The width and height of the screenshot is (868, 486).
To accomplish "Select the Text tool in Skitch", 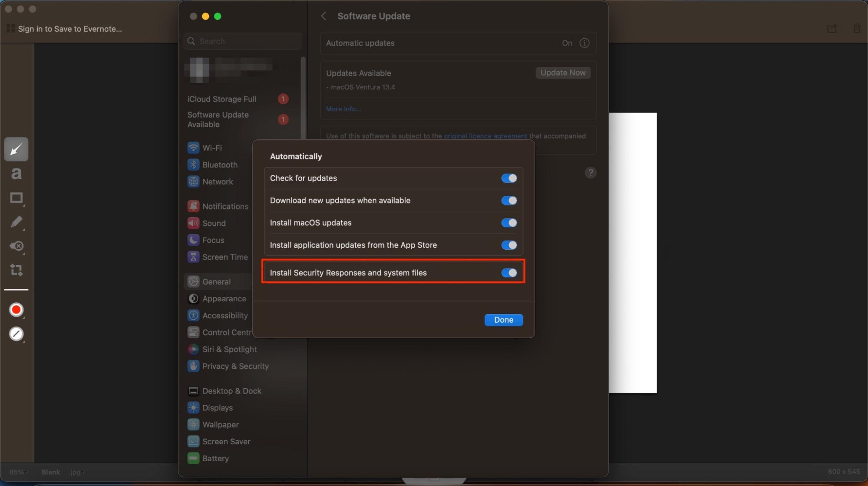I will pyautogui.click(x=16, y=174).
